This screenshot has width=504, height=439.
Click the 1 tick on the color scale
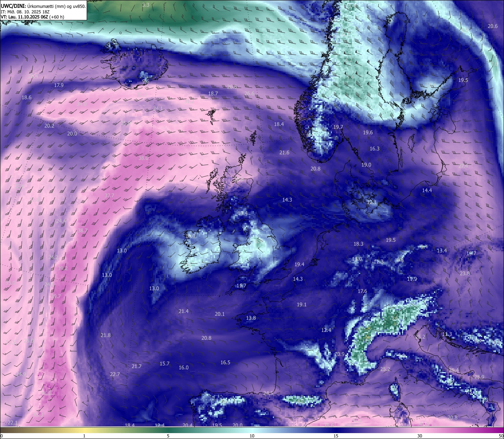[x=84, y=436]
